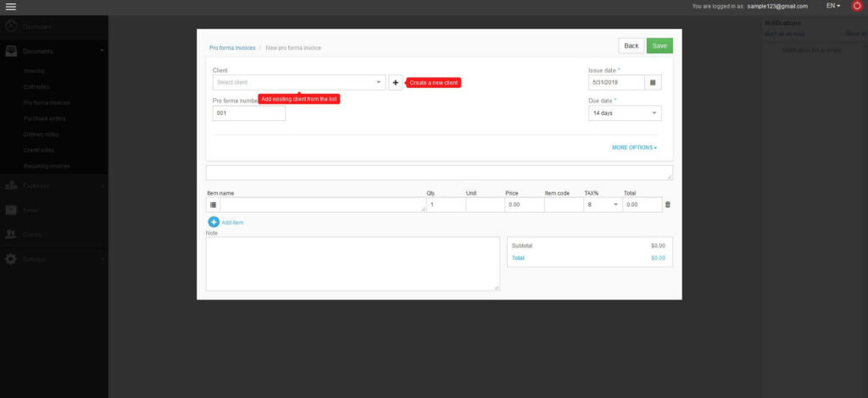
Task: Open the calendar icon next to issue date
Action: coord(653,82)
